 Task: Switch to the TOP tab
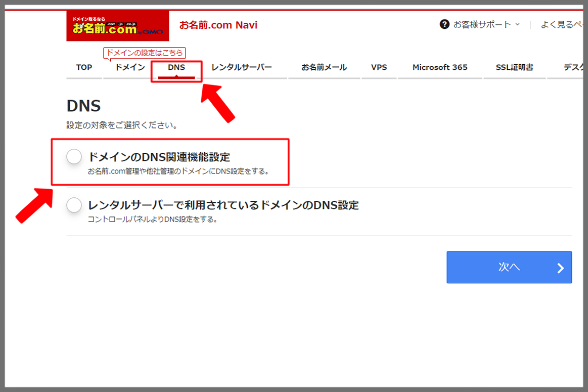[x=84, y=67]
